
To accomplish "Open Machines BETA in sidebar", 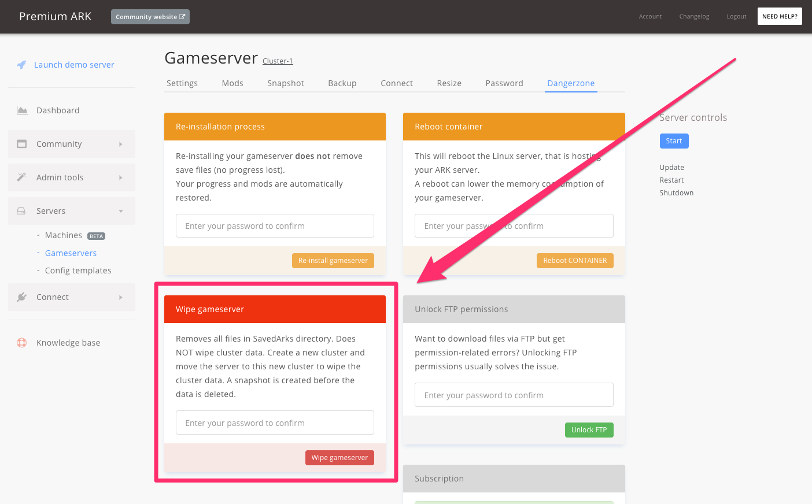I will click(x=75, y=235).
